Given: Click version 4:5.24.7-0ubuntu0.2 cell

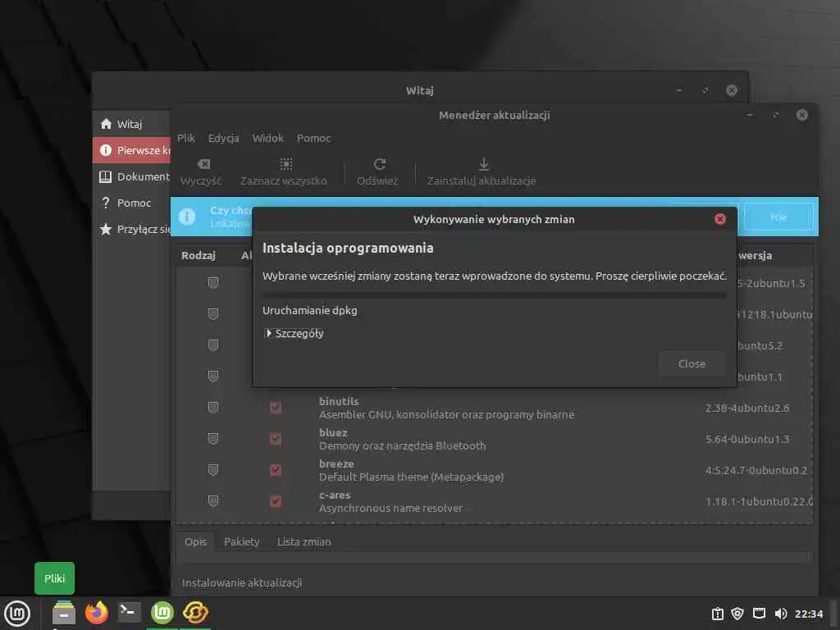Looking at the screenshot, I should 756,470.
